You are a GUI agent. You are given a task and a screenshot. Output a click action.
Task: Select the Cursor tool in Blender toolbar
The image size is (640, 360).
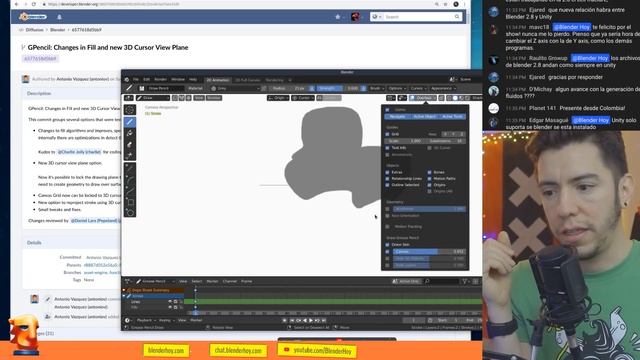point(130,110)
